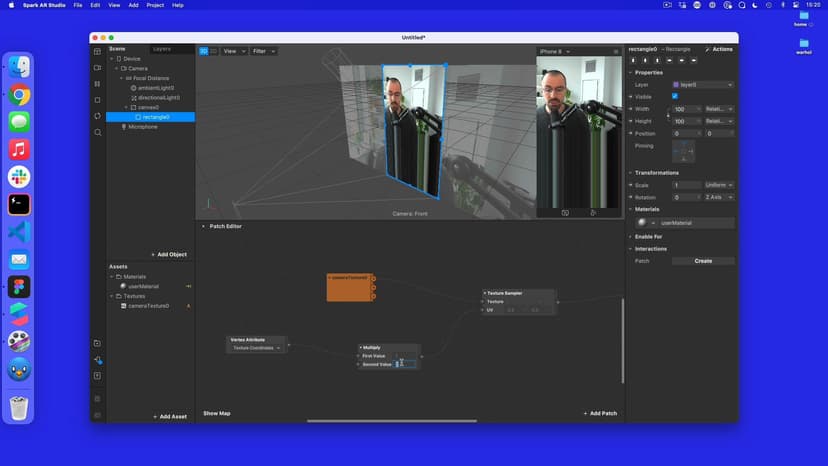
Task: Open the Help menu
Action: point(178,5)
